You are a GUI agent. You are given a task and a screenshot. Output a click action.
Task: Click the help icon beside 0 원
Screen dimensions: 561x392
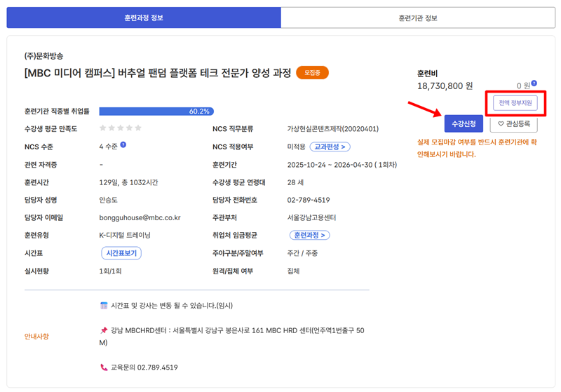click(x=534, y=83)
